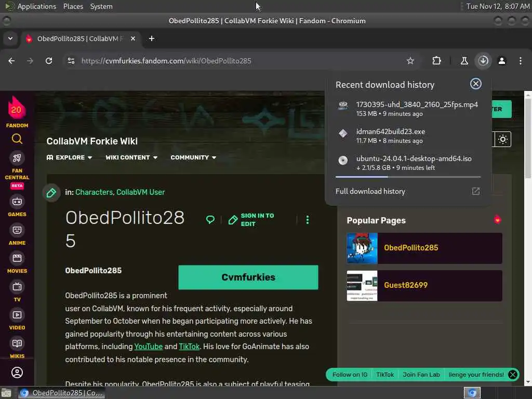The image size is (532, 399).
Task: Expand the Wiki Content dropdown
Action: click(131, 157)
